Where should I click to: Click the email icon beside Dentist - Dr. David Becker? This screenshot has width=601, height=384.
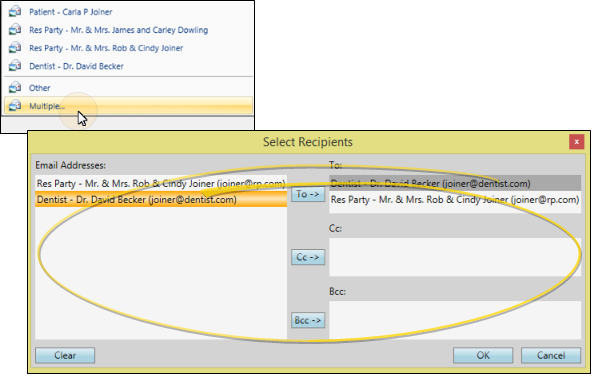[x=15, y=66]
